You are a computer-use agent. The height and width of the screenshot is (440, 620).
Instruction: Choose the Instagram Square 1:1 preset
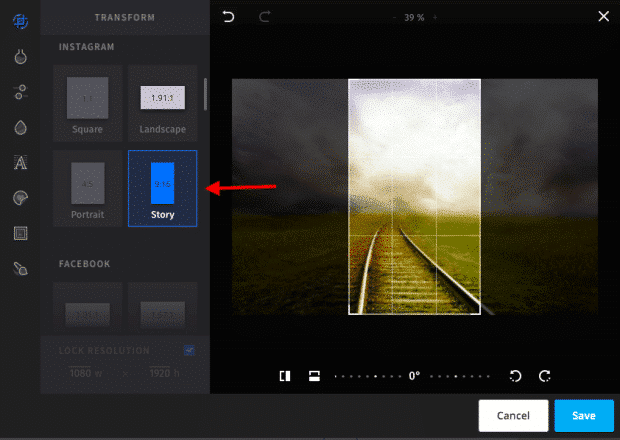pos(87,103)
